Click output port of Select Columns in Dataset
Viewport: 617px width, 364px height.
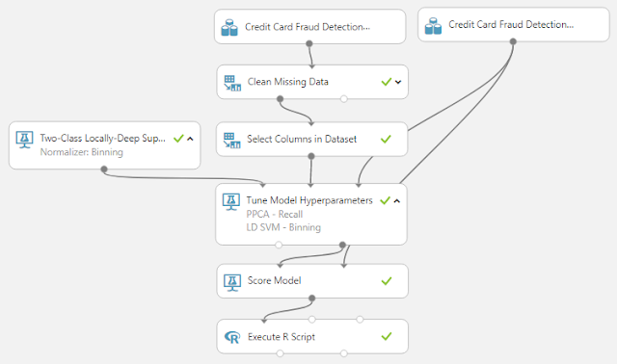point(311,156)
